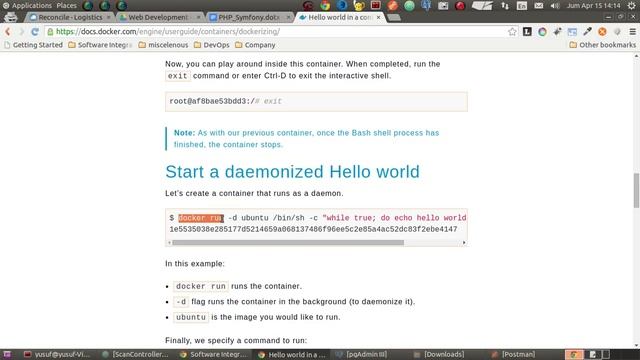This screenshot has height=360, width=640.
Task: Switch to yusuf@yusuf terminal in taskbar
Action: click(56, 354)
